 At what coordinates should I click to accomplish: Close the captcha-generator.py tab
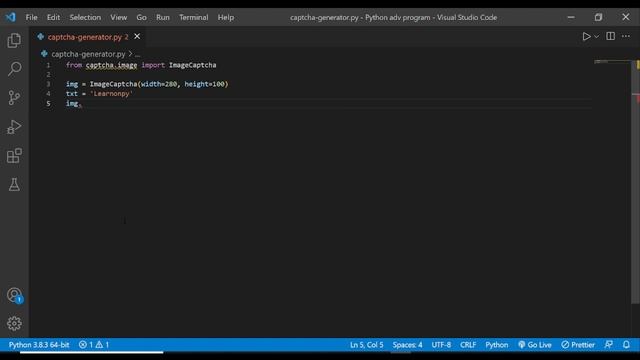point(137,37)
